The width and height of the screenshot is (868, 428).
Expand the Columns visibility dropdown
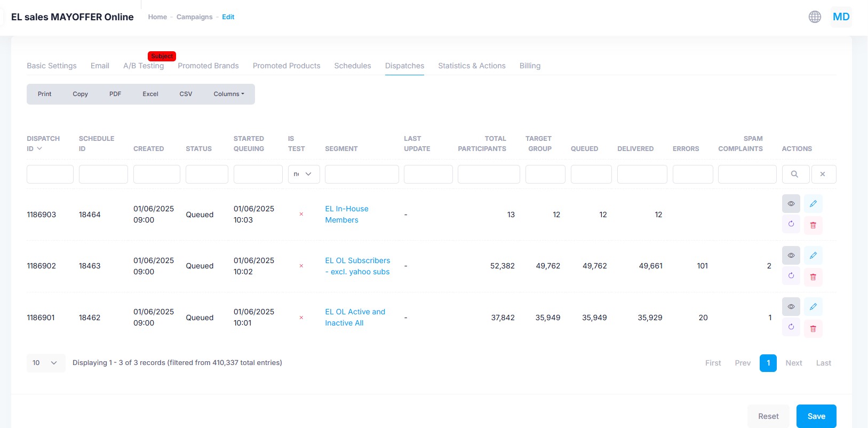click(229, 94)
